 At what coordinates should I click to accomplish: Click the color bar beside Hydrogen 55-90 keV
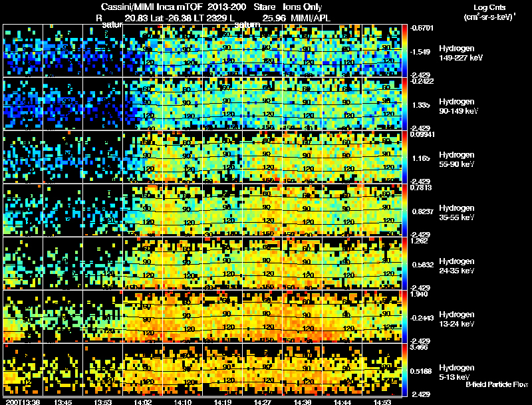405,157
